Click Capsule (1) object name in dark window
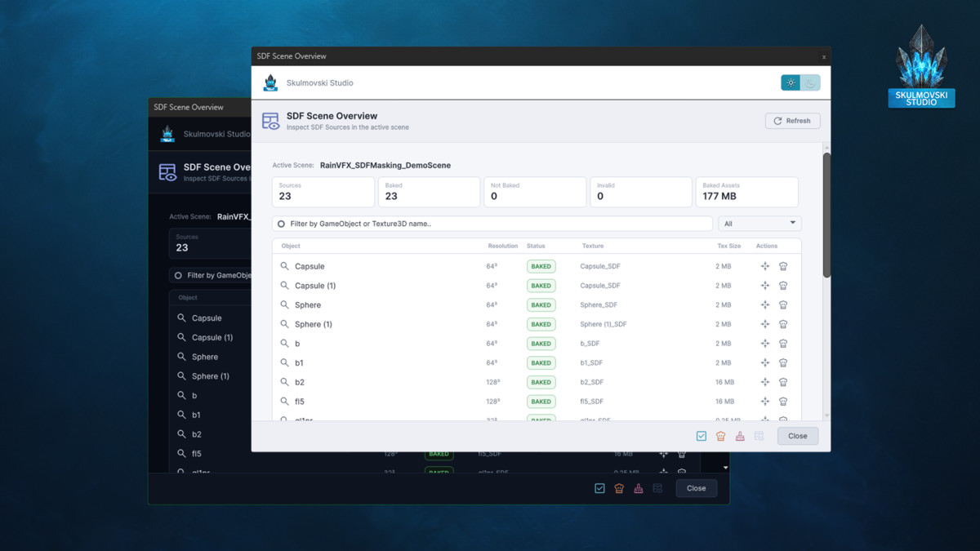 pos(212,337)
